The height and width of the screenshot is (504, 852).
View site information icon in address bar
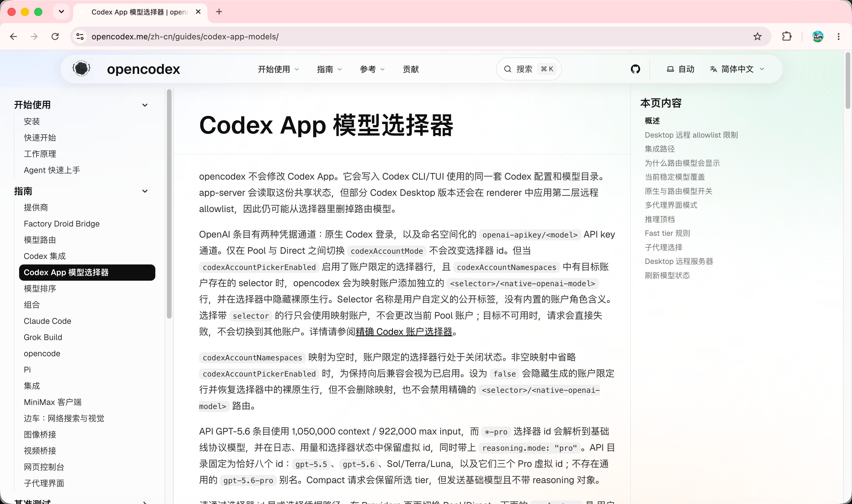80,36
